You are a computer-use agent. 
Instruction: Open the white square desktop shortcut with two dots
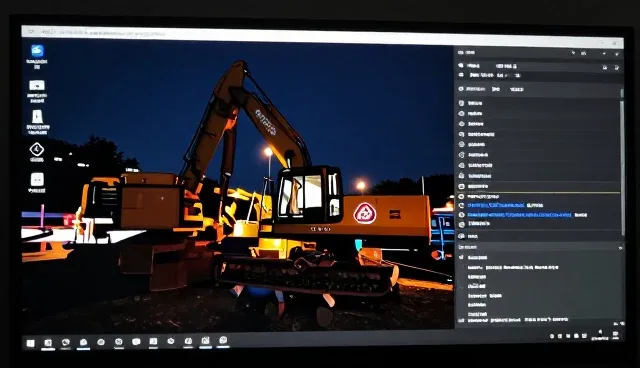tap(37, 180)
